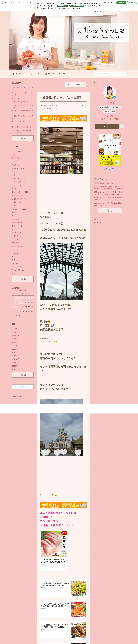Open recent article お誕生日おめでとう
The height and width of the screenshot is (644, 138).
[19, 98]
